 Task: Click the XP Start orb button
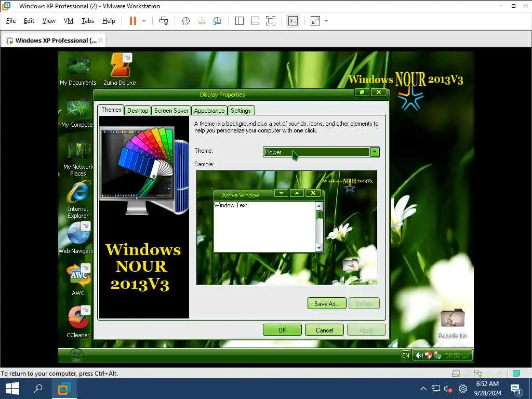point(76,355)
